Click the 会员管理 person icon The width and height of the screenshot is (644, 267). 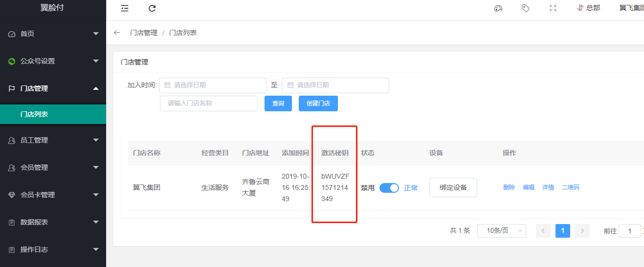click(x=12, y=167)
